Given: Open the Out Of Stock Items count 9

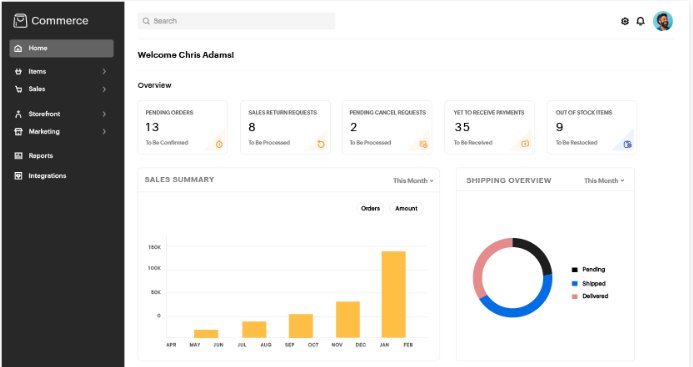Looking at the screenshot, I should (560, 127).
